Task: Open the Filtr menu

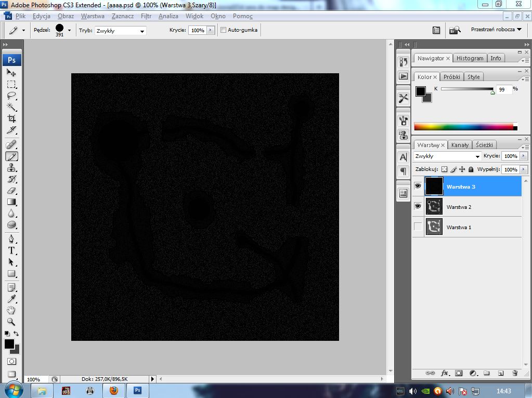Action: pos(146,16)
